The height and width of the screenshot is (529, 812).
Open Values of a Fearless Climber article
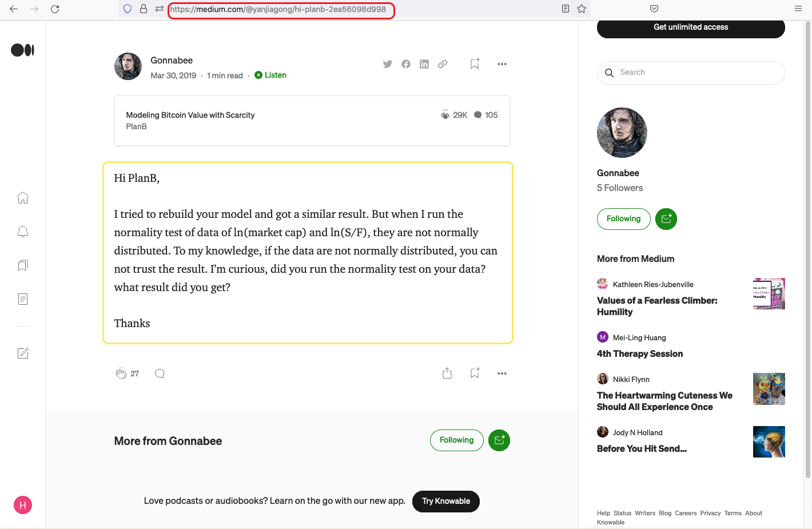coord(657,306)
